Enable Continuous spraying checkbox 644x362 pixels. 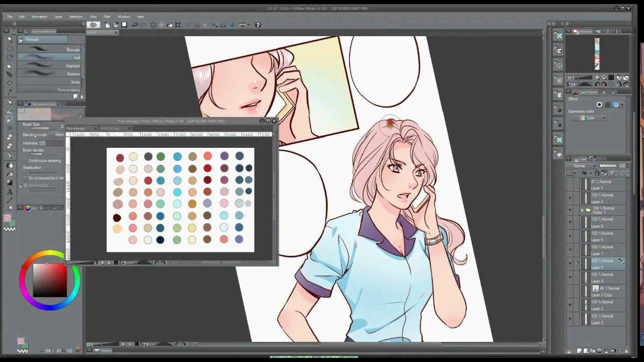pyautogui.click(x=25, y=160)
